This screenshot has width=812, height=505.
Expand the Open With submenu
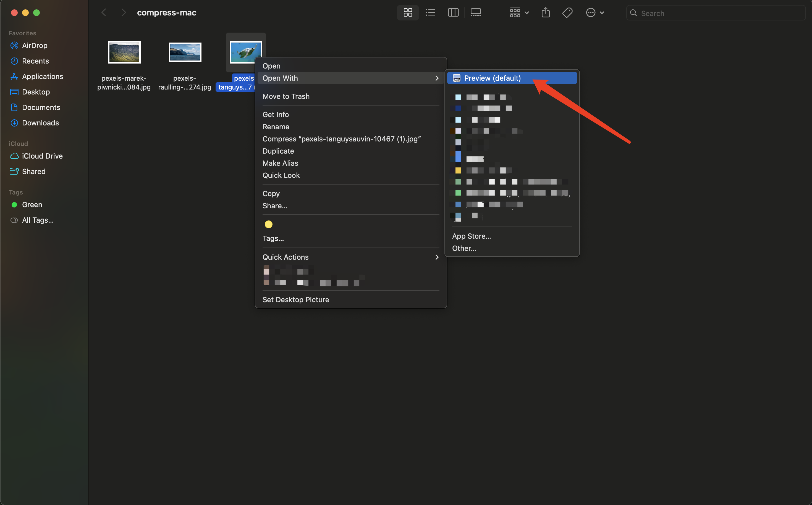tap(350, 78)
